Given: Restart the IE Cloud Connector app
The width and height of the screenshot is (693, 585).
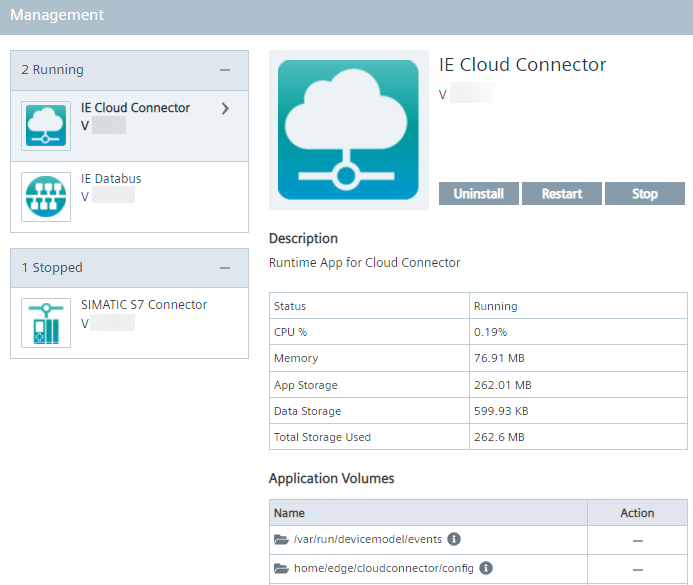Looking at the screenshot, I should click(x=561, y=194).
